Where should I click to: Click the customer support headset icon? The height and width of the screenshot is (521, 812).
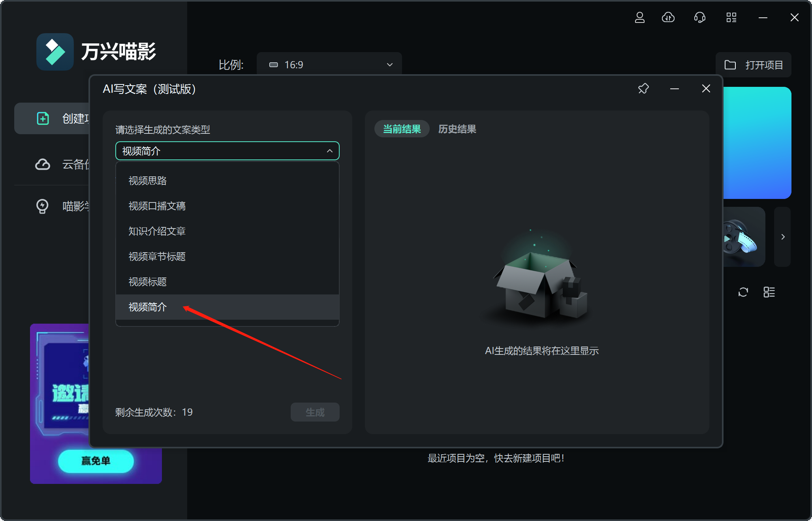pos(699,18)
